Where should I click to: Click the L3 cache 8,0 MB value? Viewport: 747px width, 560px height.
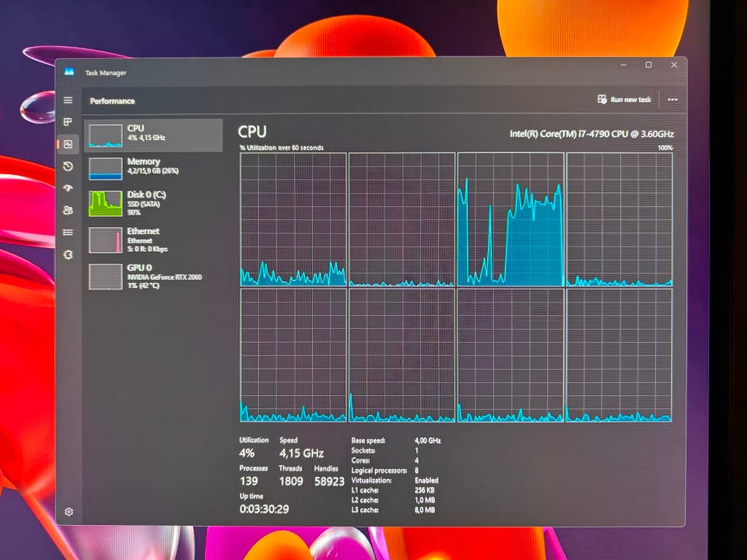click(x=425, y=510)
